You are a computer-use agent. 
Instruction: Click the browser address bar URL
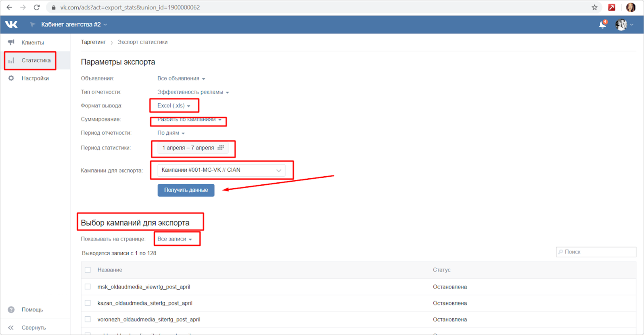(130, 7)
